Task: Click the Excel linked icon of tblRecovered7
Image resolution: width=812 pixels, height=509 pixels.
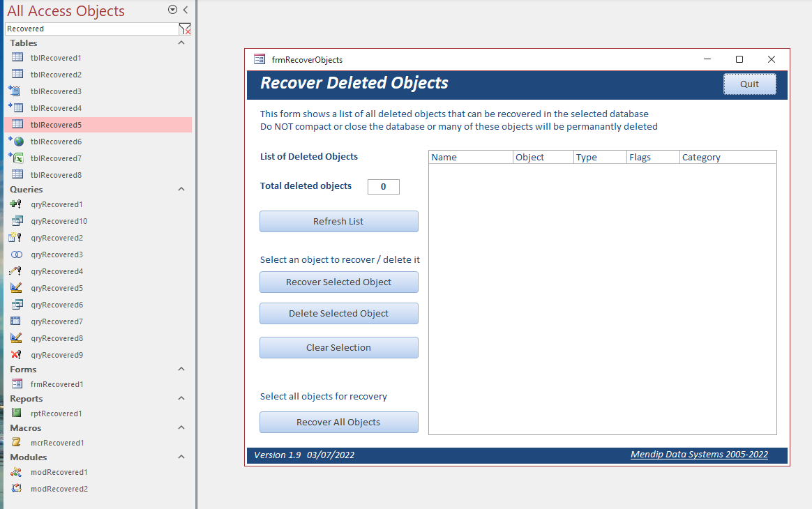Action: click(17, 158)
